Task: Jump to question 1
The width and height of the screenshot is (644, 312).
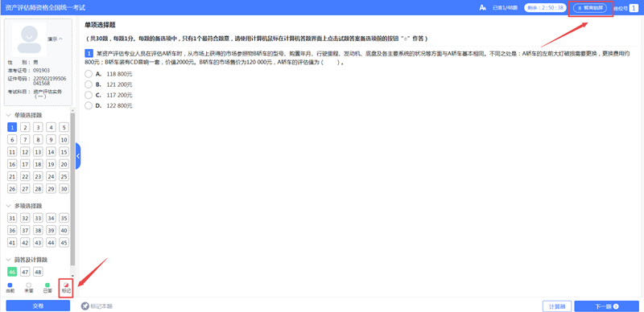Action: click(12, 127)
